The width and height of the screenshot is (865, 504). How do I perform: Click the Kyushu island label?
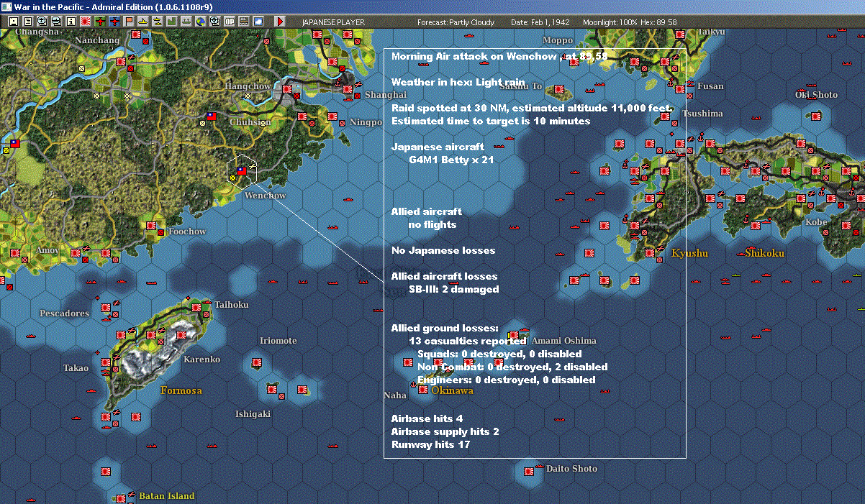pyautogui.click(x=689, y=253)
